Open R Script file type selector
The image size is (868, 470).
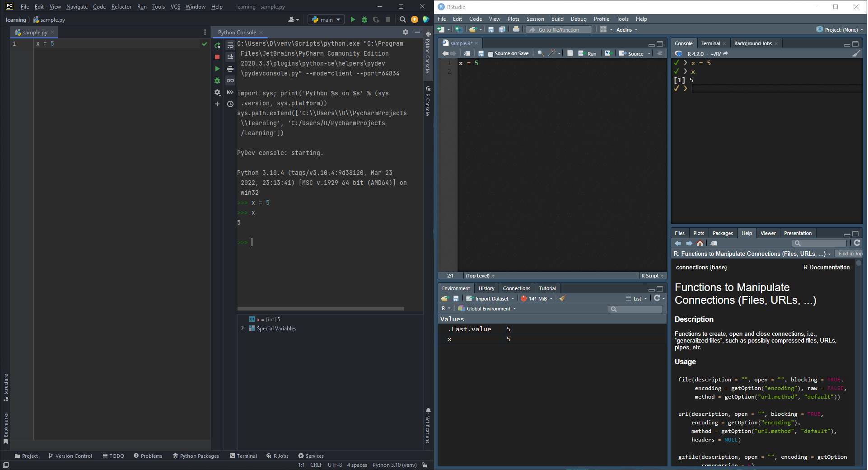point(653,276)
